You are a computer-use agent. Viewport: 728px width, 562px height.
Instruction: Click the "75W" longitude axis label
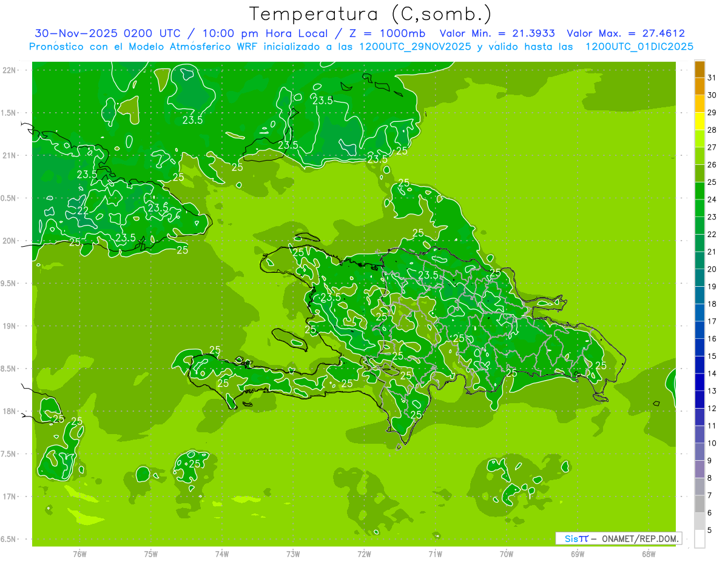151,554
